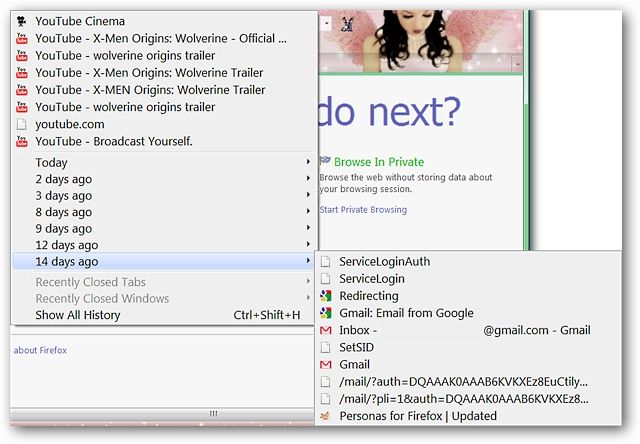Click YouTube icon beside Broadcast Yourself entry
Viewport: 640px width, 444px height.
[x=21, y=141]
